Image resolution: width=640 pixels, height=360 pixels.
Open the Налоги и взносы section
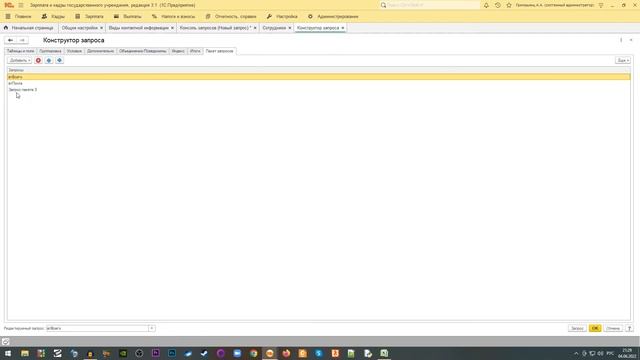(173, 16)
